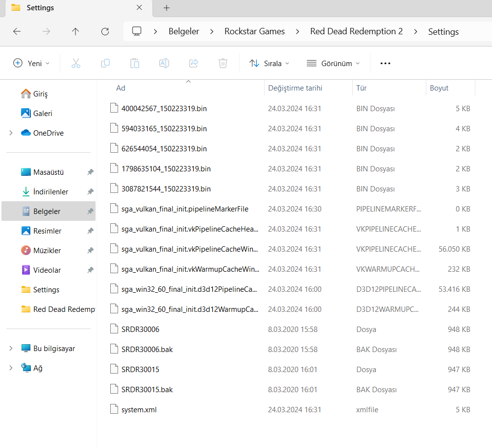Open the Sırala sort dropdown

[269, 63]
